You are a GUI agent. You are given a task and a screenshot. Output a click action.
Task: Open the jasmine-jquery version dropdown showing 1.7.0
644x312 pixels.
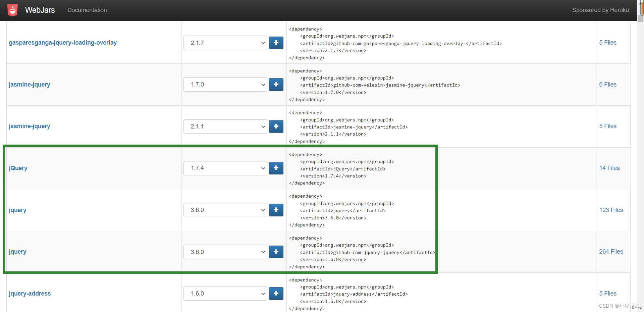coord(225,84)
